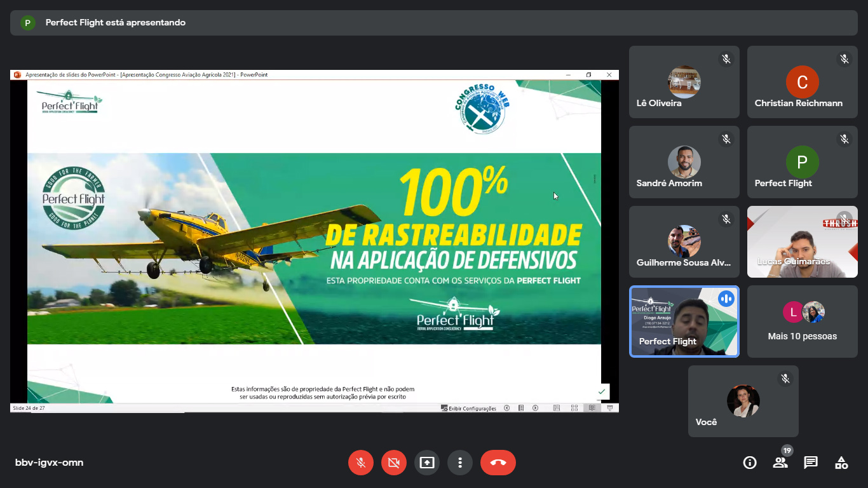Go to previous slide arrow in PowerPoint
The image size is (868, 488).
click(506, 408)
